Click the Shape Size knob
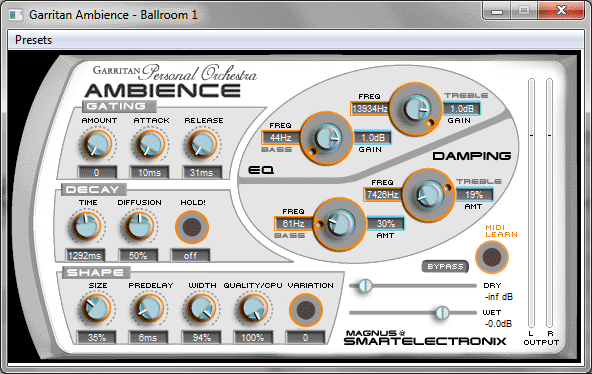592x374 pixels. [97, 309]
